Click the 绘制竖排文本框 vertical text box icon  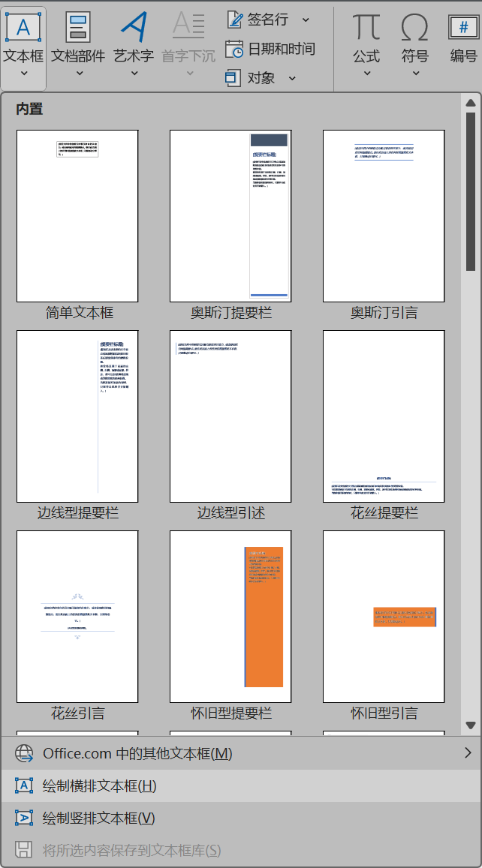(24, 818)
